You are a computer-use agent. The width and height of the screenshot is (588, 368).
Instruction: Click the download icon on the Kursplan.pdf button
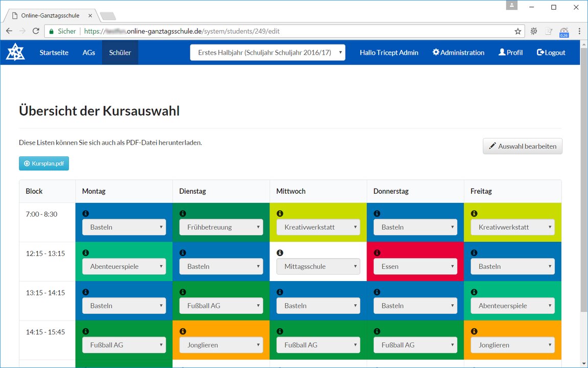[27, 163]
